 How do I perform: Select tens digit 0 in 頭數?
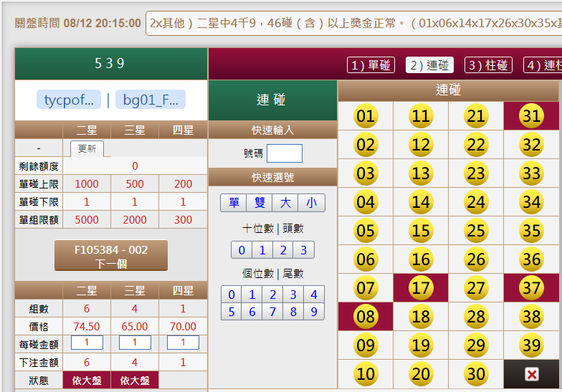pos(242,250)
